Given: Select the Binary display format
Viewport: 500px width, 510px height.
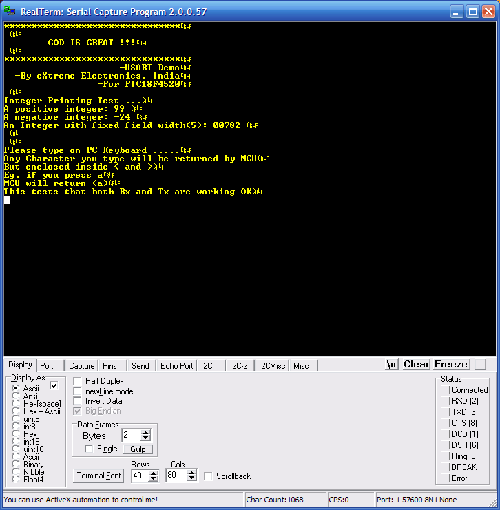Looking at the screenshot, I should coord(16,464).
